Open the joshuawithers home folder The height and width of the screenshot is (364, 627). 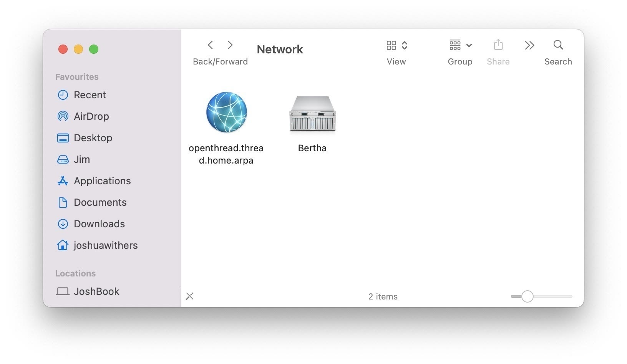(x=105, y=245)
